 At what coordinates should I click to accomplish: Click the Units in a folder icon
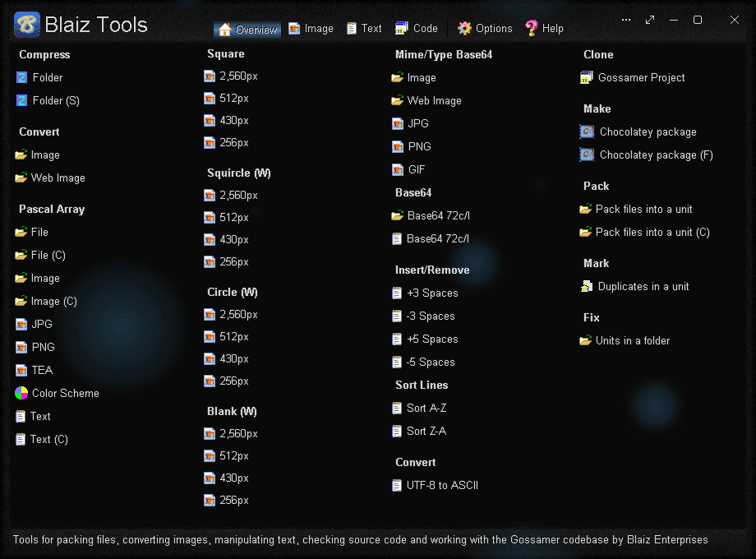pos(585,340)
